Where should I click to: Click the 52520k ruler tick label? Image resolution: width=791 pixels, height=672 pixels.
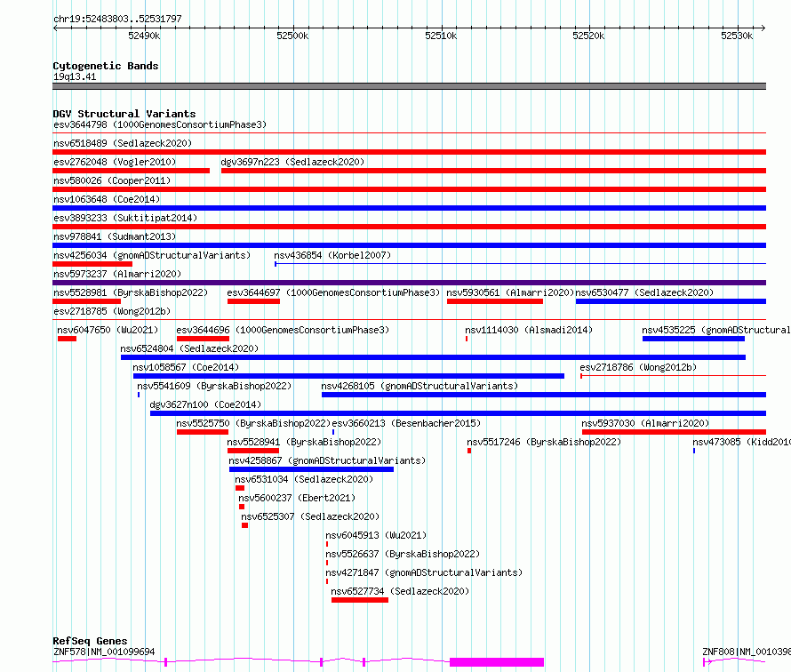pyautogui.click(x=588, y=36)
